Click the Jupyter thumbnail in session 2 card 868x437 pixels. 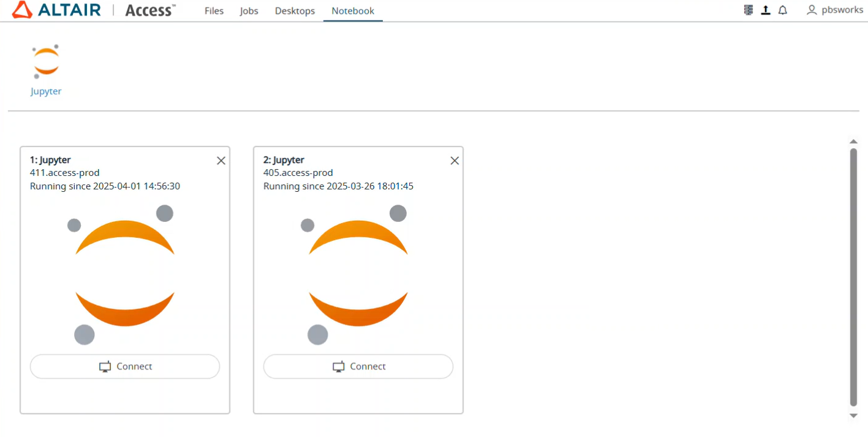(358, 274)
